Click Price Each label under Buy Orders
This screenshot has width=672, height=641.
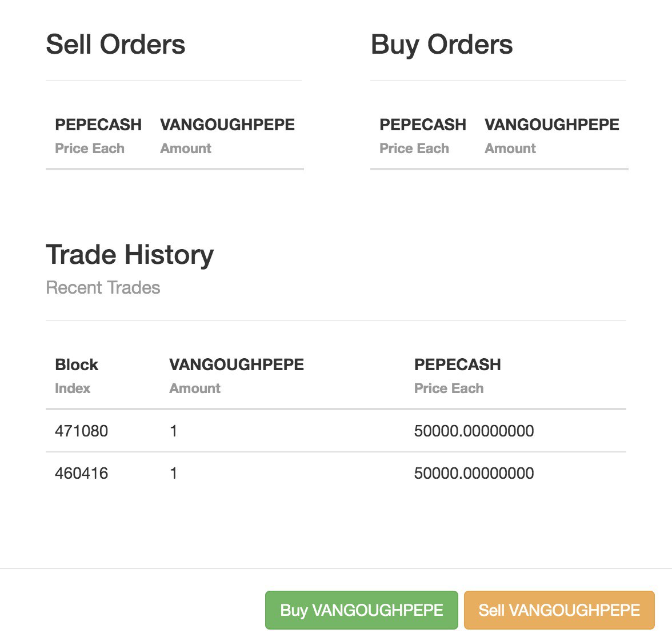414,149
